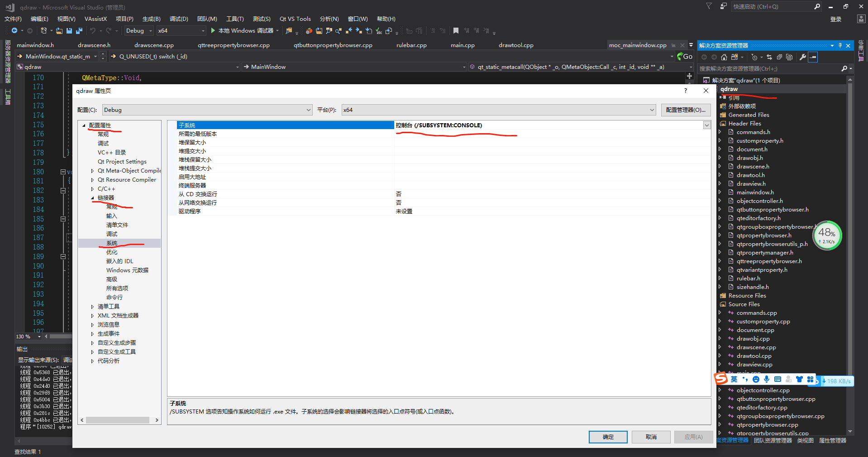This screenshot has width=868, height=457.
Task: Open the Debug configuration dropdown in the dialog
Action: coord(308,110)
